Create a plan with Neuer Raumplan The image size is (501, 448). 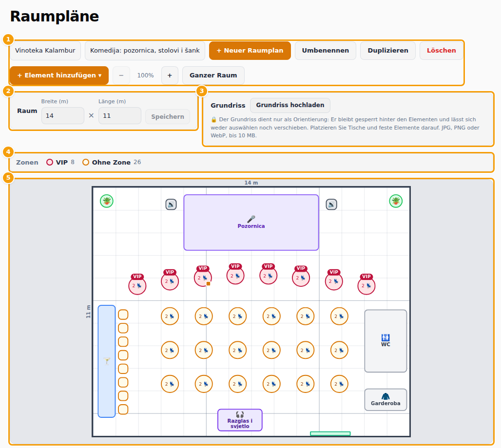click(x=250, y=51)
